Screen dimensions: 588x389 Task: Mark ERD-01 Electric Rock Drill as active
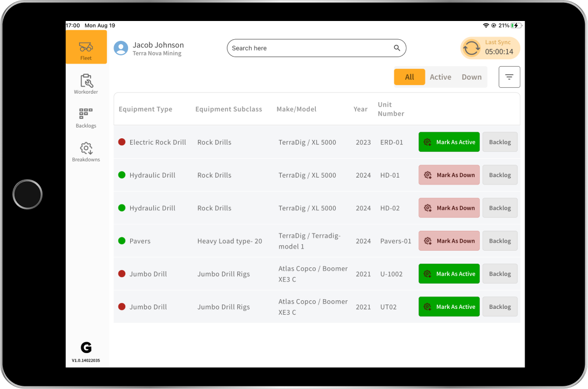pyautogui.click(x=449, y=142)
